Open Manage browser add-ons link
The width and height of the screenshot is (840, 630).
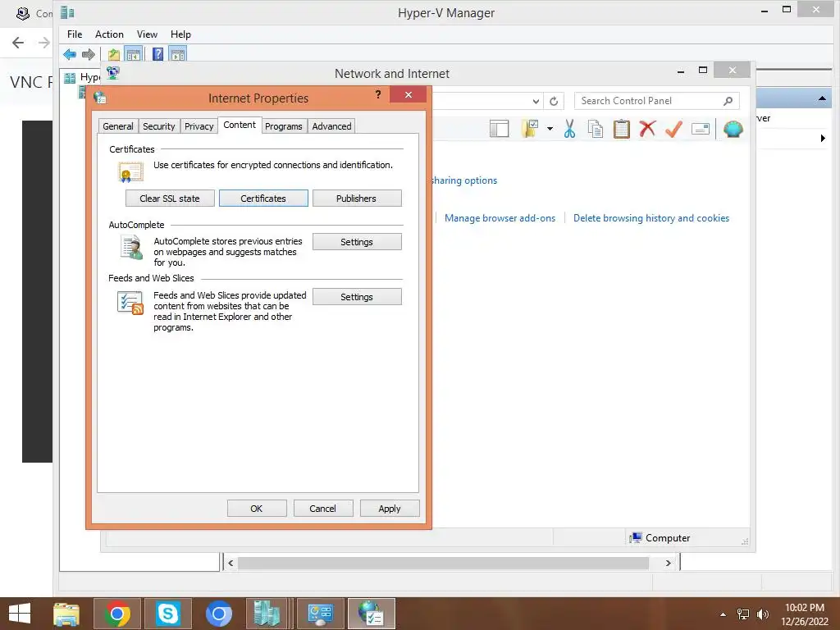click(x=500, y=218)
